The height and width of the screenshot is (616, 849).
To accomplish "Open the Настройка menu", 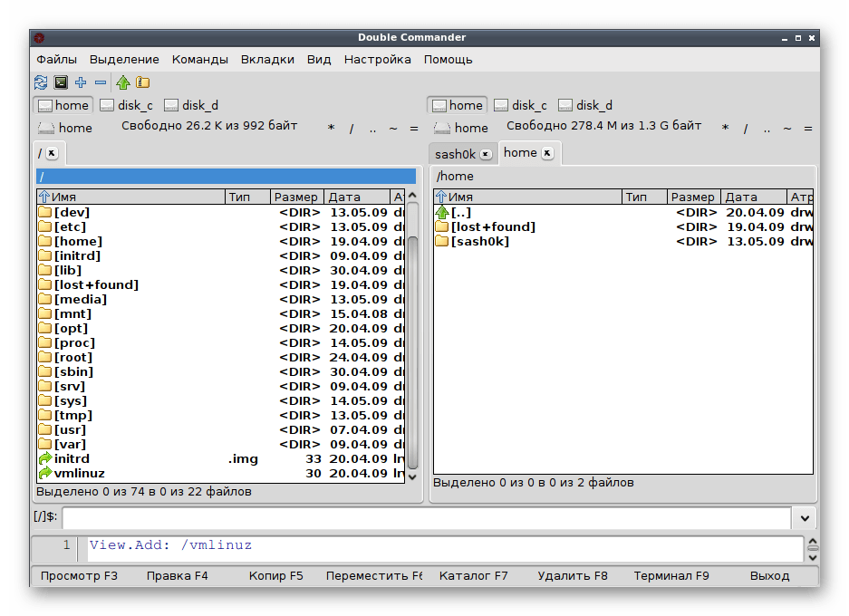I will tap(377, 59).
